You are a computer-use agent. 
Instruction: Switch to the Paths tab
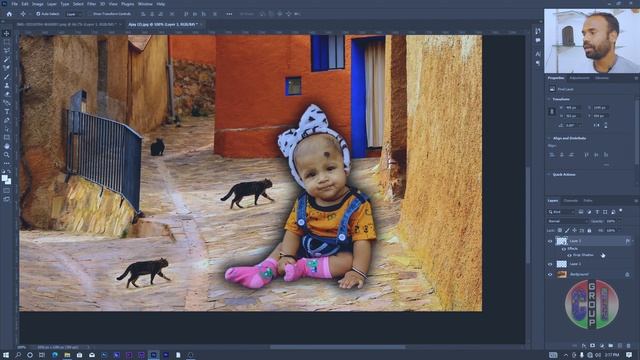[x=588, y=201]
